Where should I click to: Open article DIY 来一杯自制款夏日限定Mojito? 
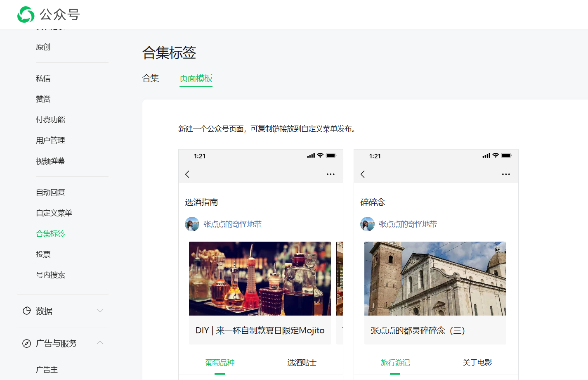(x=260, y=330)
